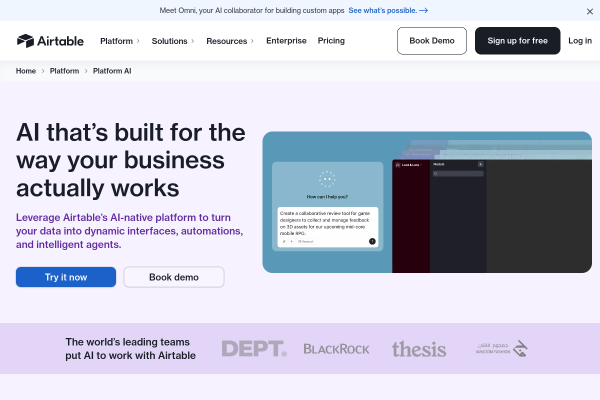Click the Try it now button
The width and height of the screenshot is (600, 400).
[66, 277]
